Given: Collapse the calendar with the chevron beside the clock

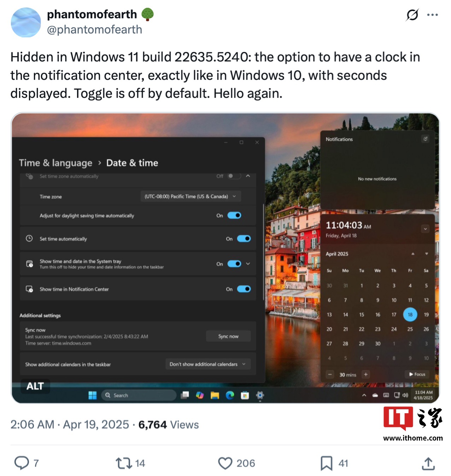Looking at the screenshot, I should 426,229.
